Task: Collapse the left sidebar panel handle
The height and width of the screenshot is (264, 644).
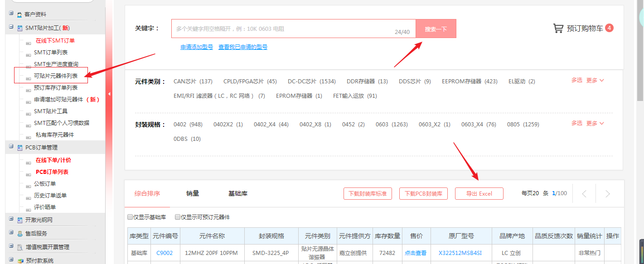Action: pos(109,94)
